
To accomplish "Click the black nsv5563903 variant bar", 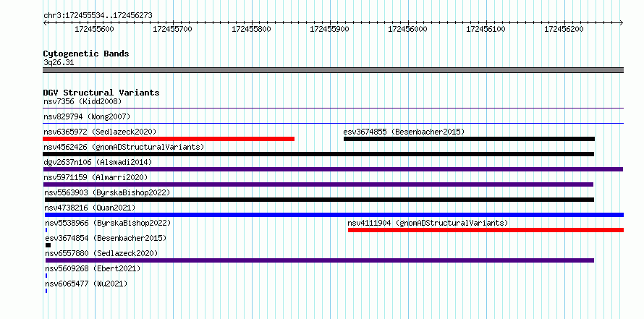I will tap(319, 200).
